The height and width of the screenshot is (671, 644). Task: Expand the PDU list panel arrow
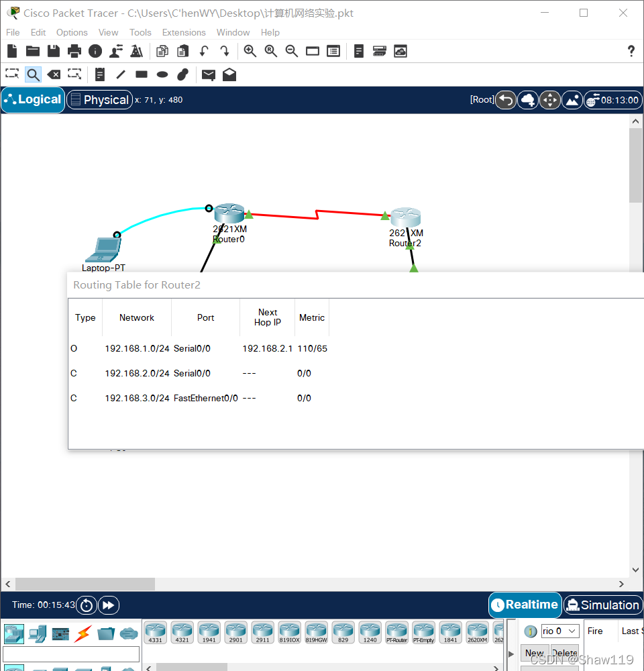click(x=511, y=653)
